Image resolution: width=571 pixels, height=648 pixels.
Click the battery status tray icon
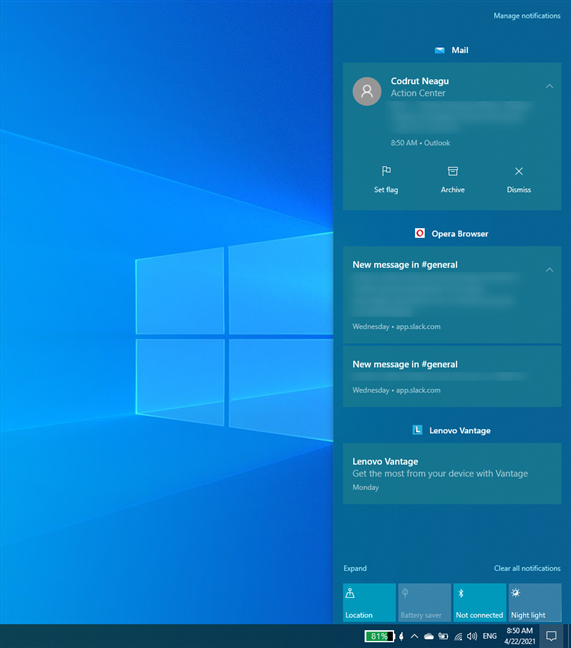coord(443,636)
